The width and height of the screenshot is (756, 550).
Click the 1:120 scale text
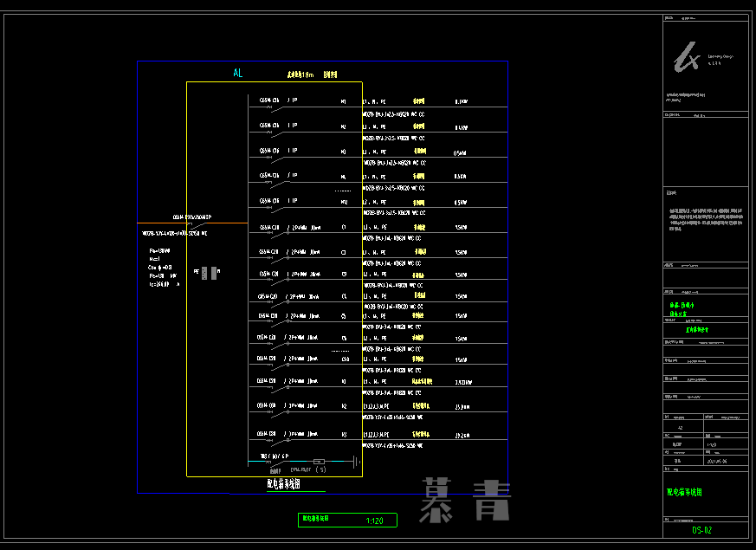point(374,521)
